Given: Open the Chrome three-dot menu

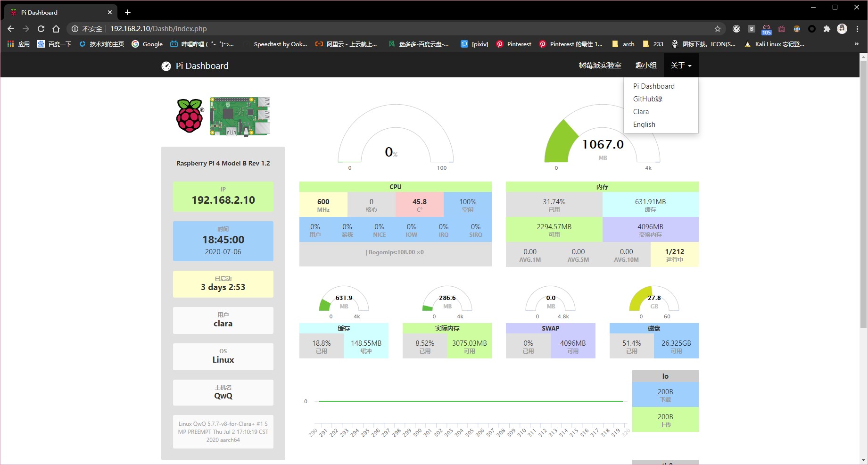Looking at the screenshot, I should pyautogui.click(x=857, y=29).
